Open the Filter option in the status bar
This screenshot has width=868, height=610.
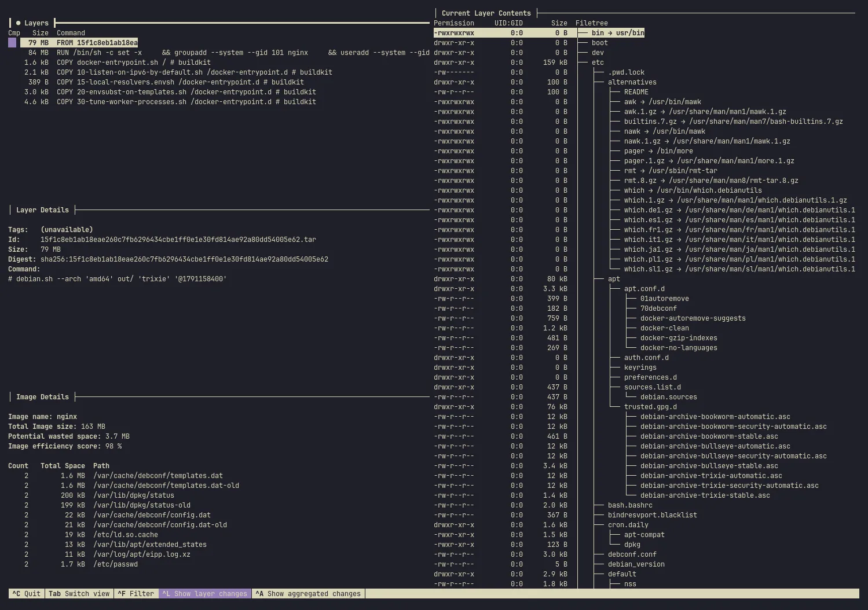[136, 594]
